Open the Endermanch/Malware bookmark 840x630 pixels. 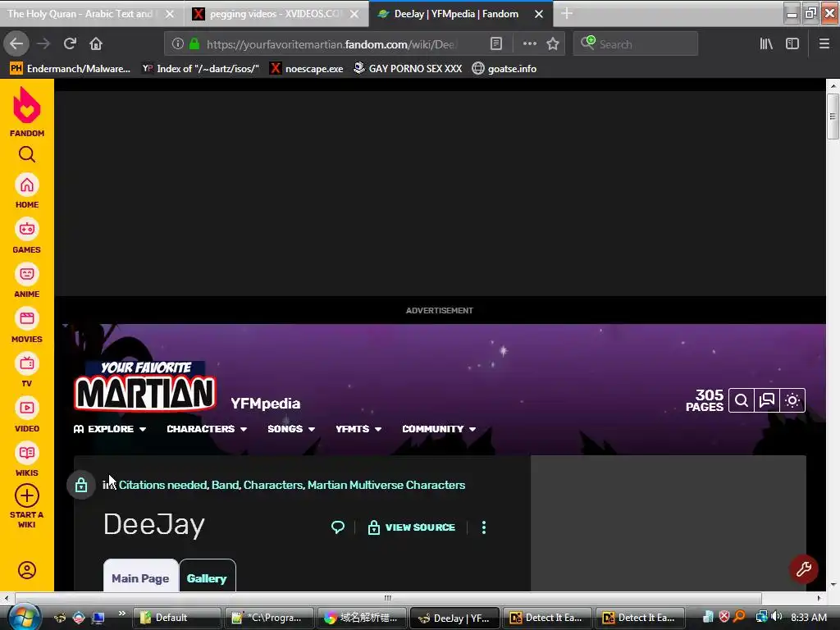pos(71,69)
